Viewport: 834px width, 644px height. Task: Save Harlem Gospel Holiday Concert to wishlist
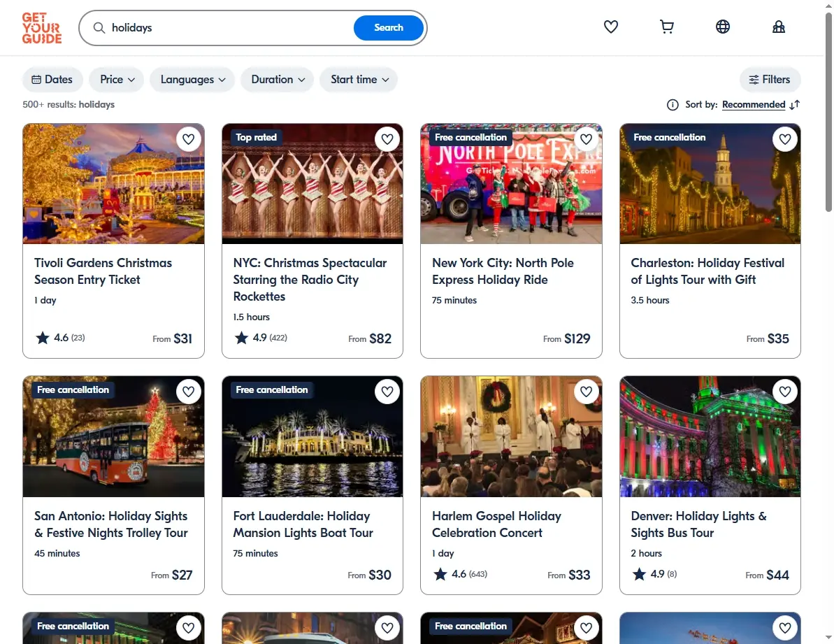point(586,392)
